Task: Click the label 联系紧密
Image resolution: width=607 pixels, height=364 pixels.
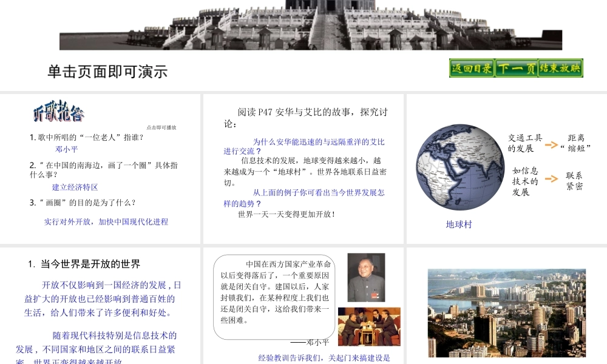Action: (574, 181)
